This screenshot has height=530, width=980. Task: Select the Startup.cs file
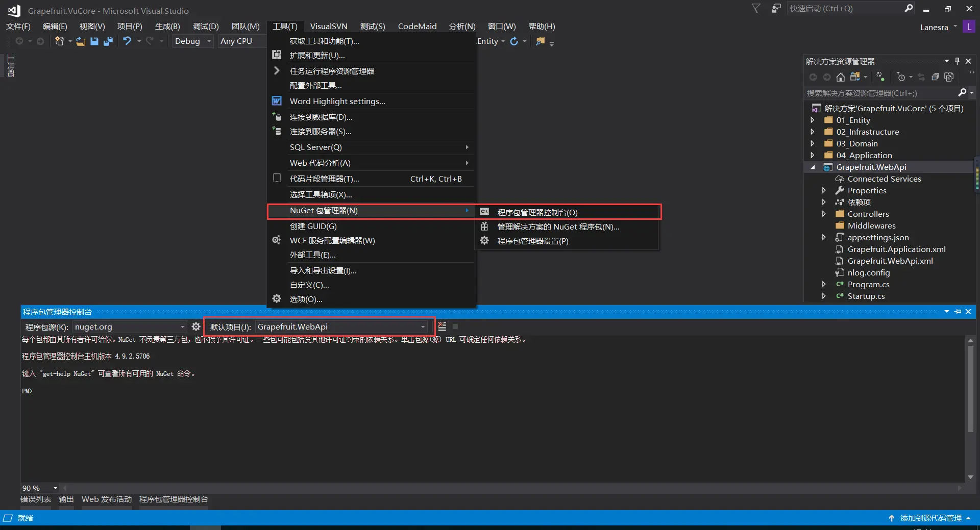pos(866,296)
